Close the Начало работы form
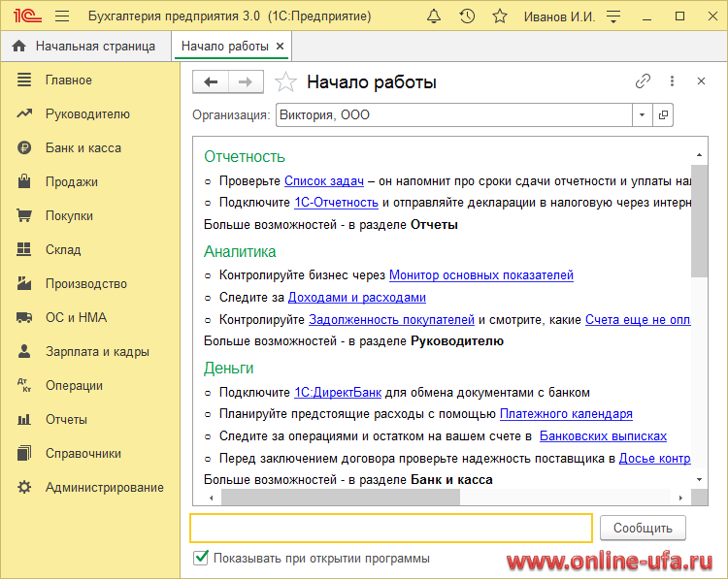Viewport: 728px width, 579px height. [701, 81]
